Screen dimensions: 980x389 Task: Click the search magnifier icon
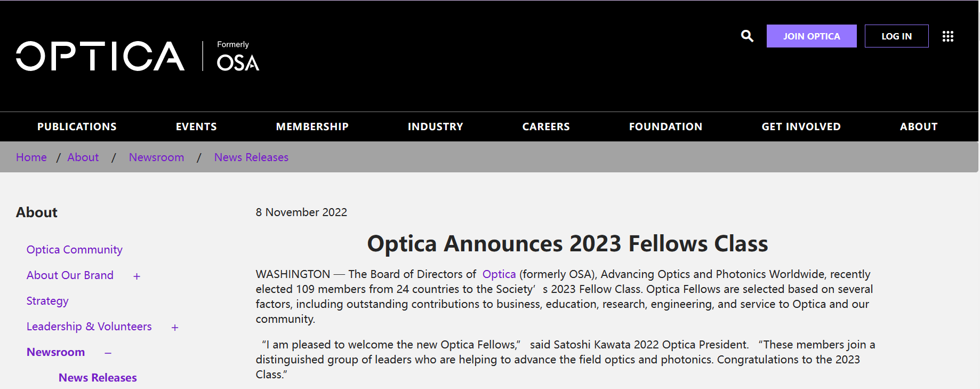pyautogui.click(x=747, y=36)
